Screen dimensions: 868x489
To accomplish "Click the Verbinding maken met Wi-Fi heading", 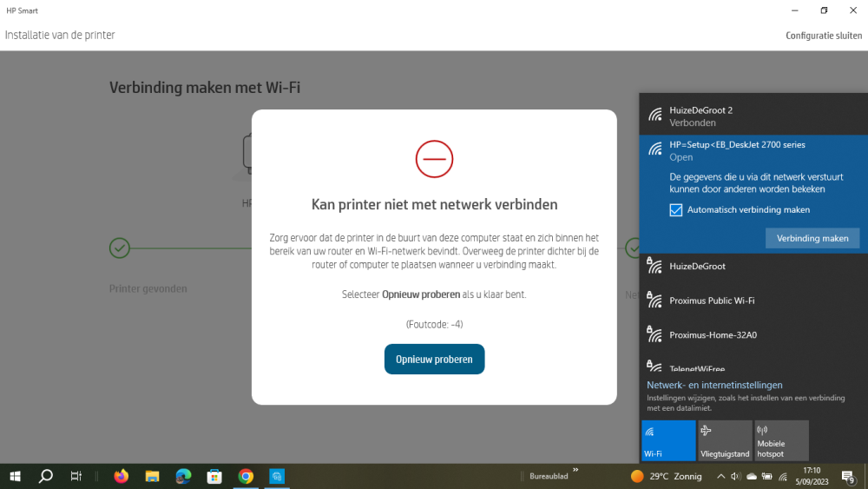I will [x=205, y=88].
